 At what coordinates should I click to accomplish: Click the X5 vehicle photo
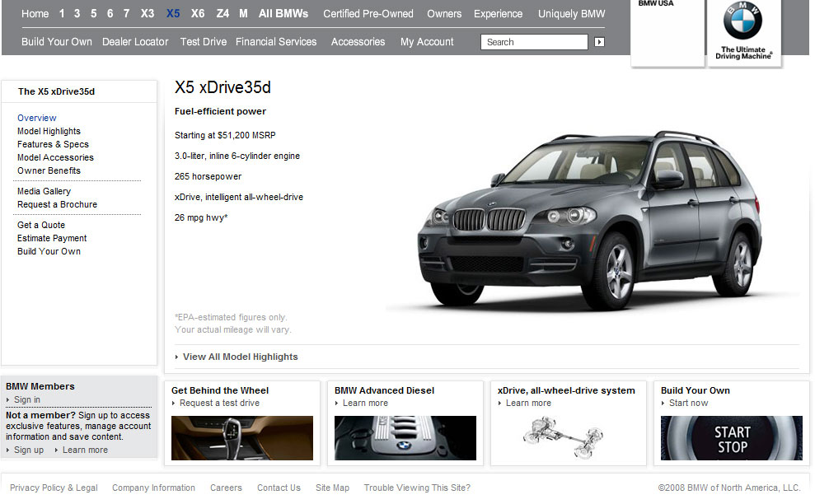[593, 218]
